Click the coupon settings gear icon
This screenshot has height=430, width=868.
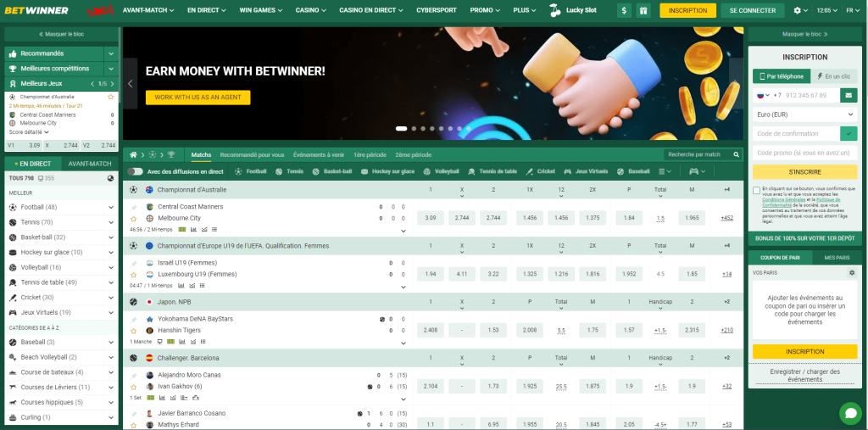click(x=852, y=272)
